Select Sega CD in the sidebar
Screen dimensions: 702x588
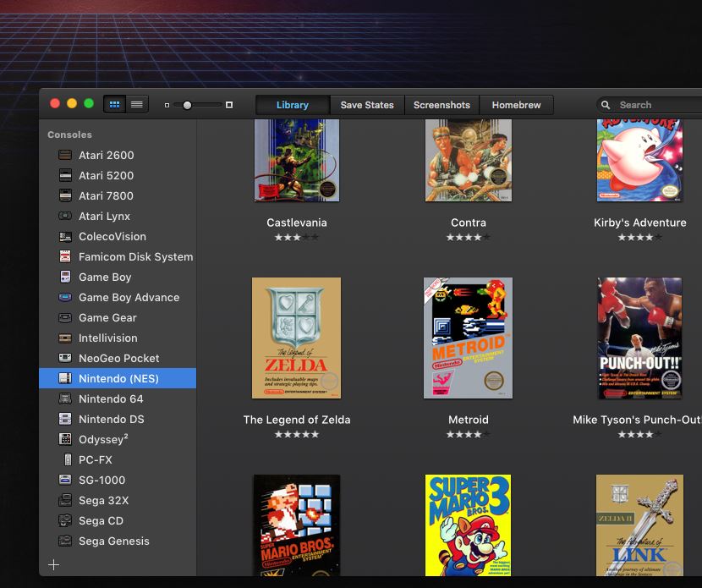point(118,520)
